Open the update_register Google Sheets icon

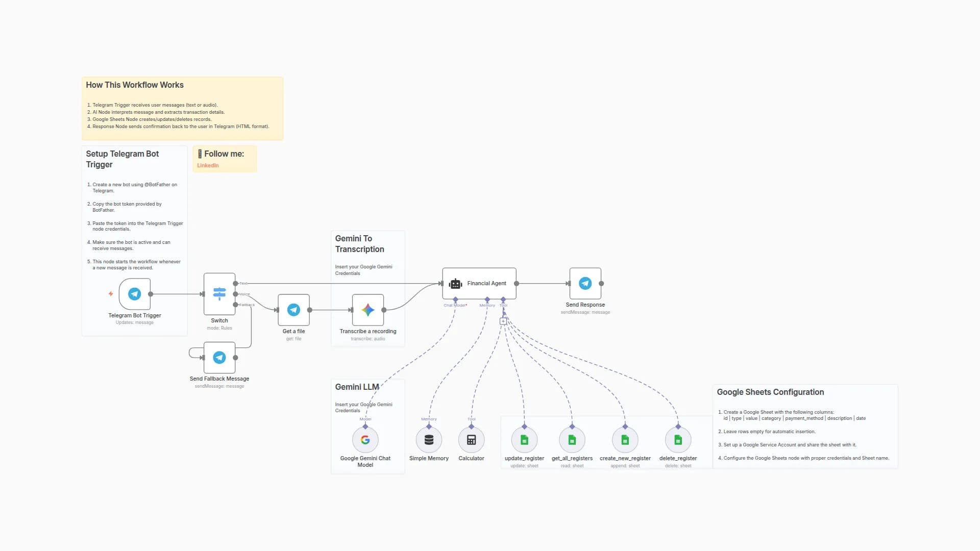tap(524, 439)
